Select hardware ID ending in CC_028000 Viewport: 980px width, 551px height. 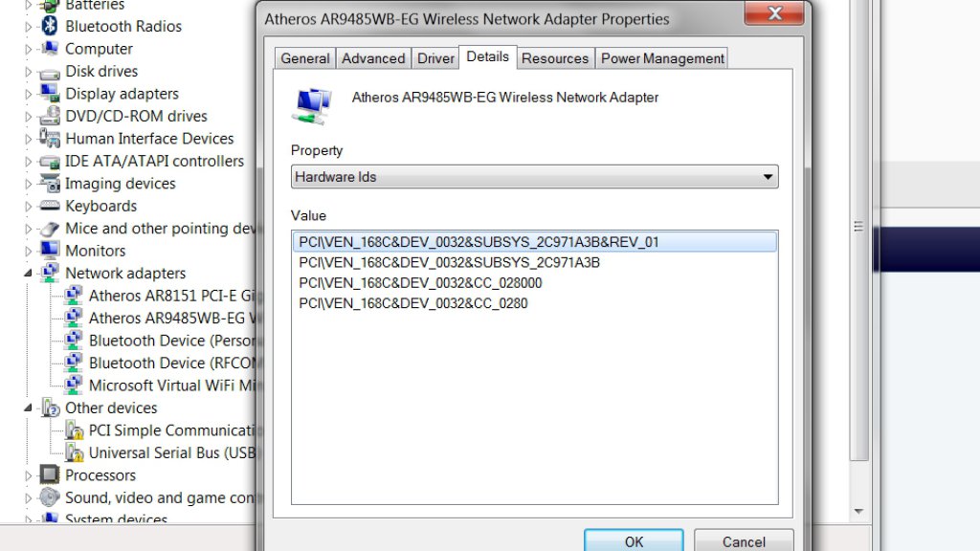click(x=420, y=283)
